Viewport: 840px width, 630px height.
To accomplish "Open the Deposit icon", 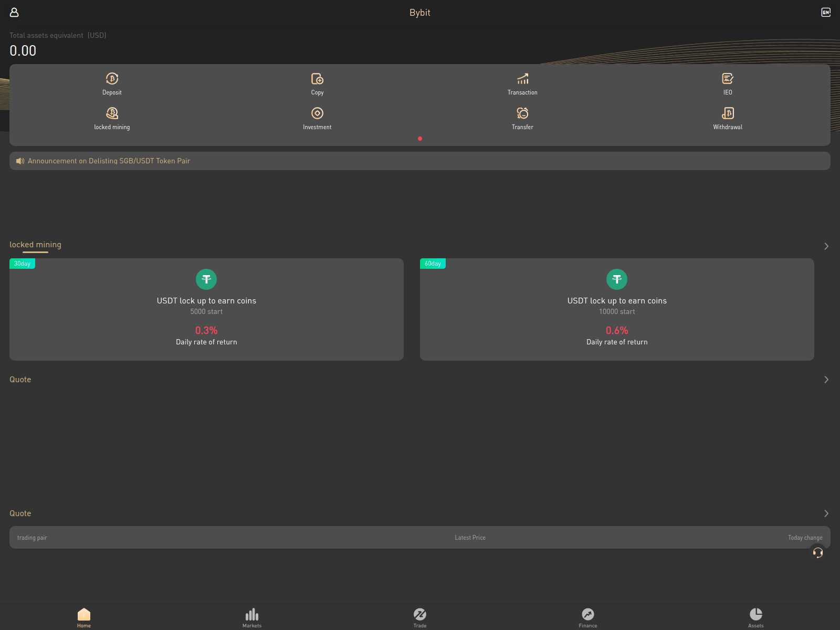I will (x=112, y=79).
